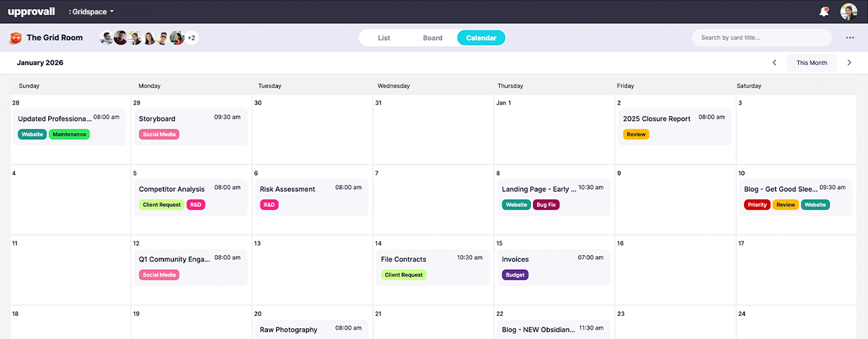Click the Social Media tag on Storyboard
The image size is (868, 339).
pyautogui.click(x=159, y=134)
